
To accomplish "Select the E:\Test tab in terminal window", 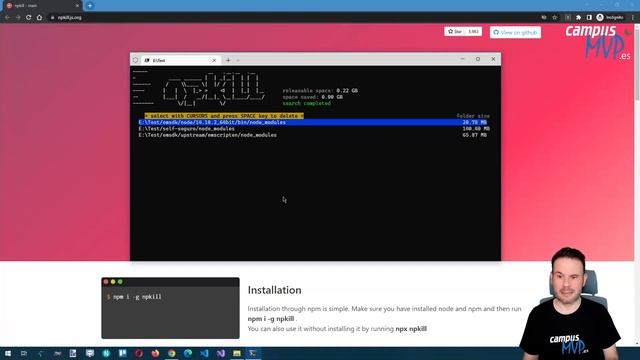I will (180, 60).
